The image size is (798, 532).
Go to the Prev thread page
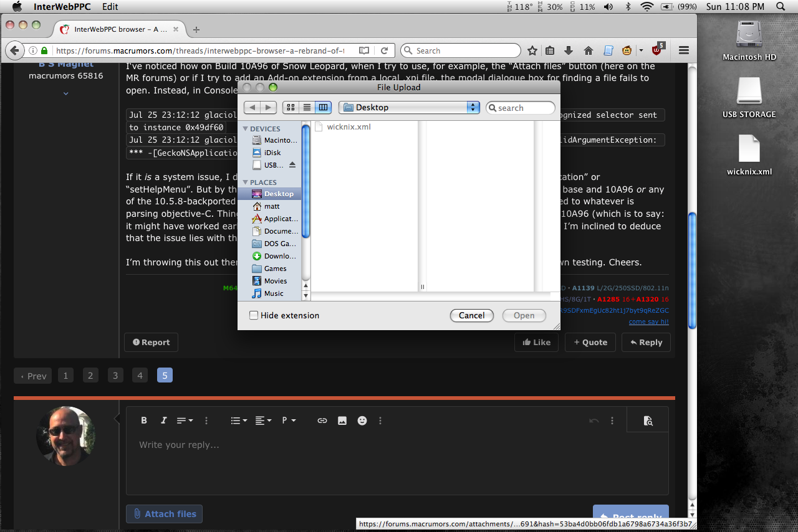[x=33, y=375]
